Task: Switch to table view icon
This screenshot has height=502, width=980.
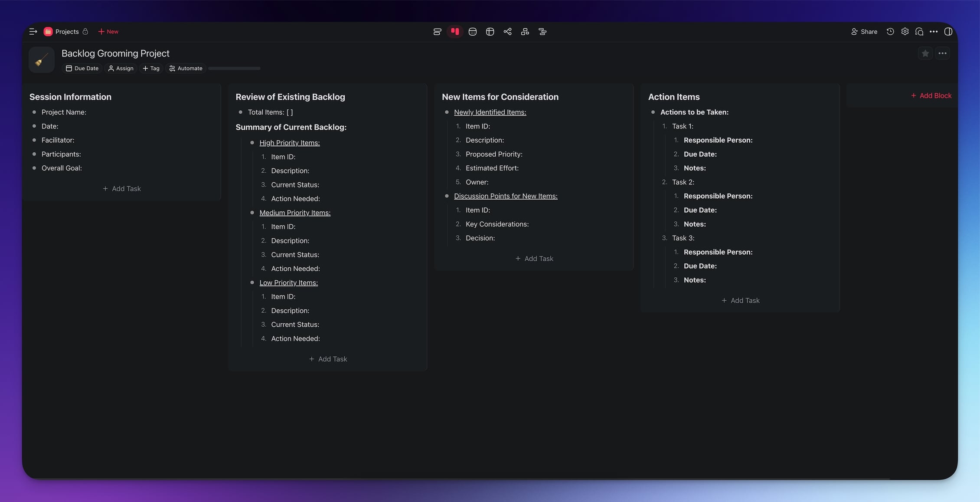Action: 490,32
